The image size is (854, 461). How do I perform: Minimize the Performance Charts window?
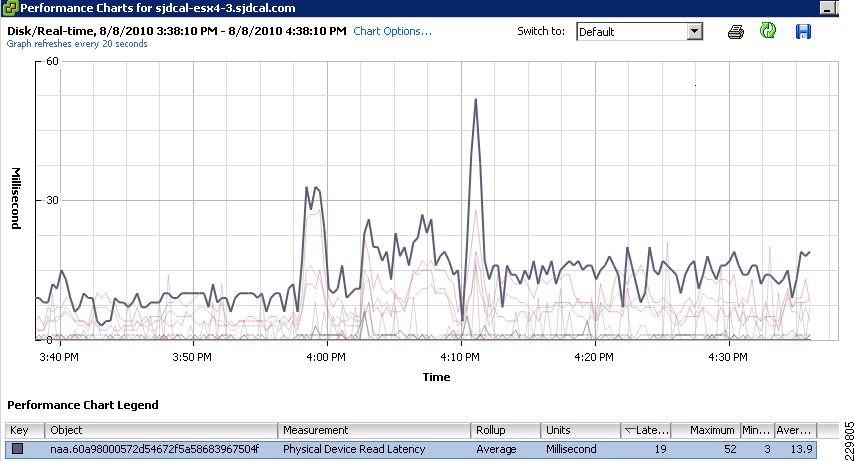[828, 8]
